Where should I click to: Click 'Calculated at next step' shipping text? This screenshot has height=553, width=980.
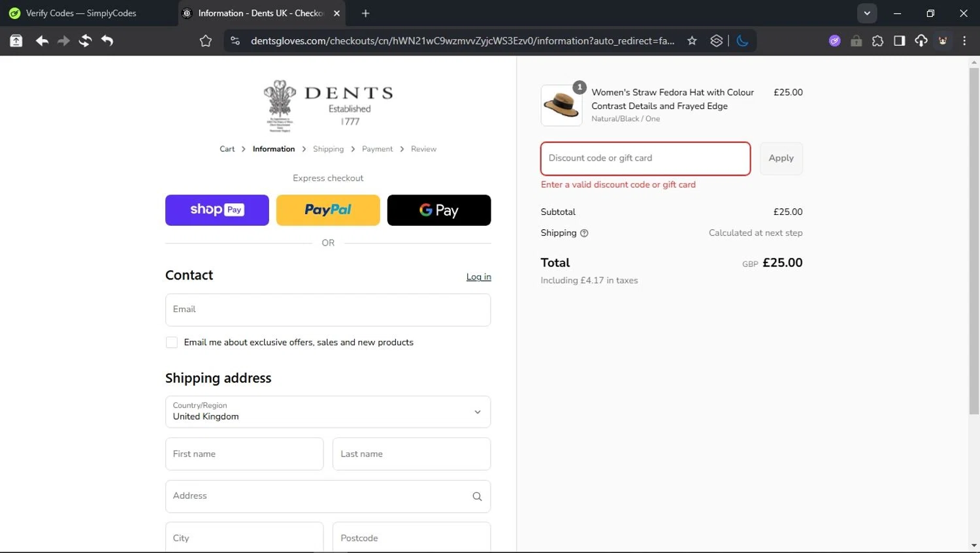[756, 233]
